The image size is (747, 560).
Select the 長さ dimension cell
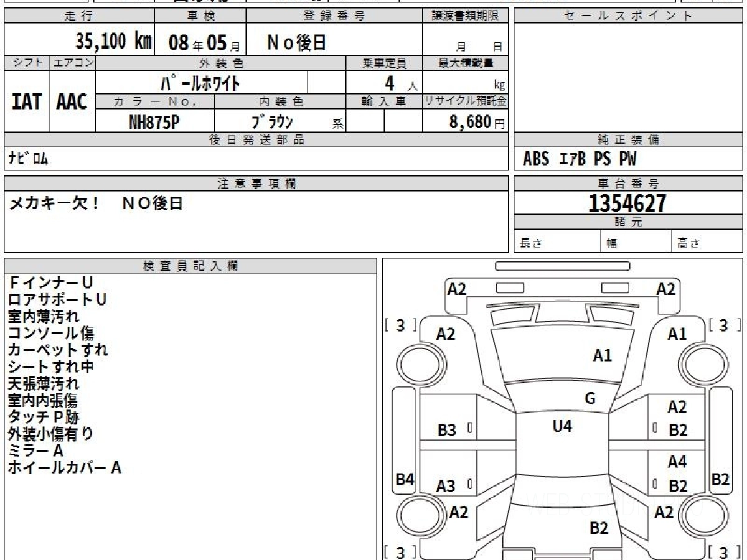click(x=557, y=241)
